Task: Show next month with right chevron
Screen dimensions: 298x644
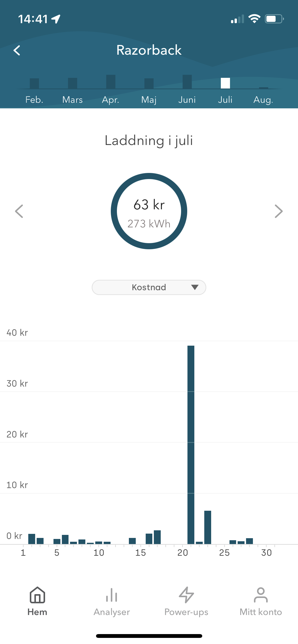Action: (279, 211)
